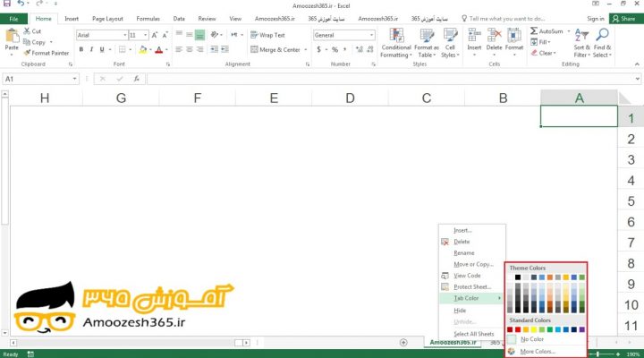Toggle Bold formatting
This screenshot has width=644, height=358.
(x=81, y=50)
